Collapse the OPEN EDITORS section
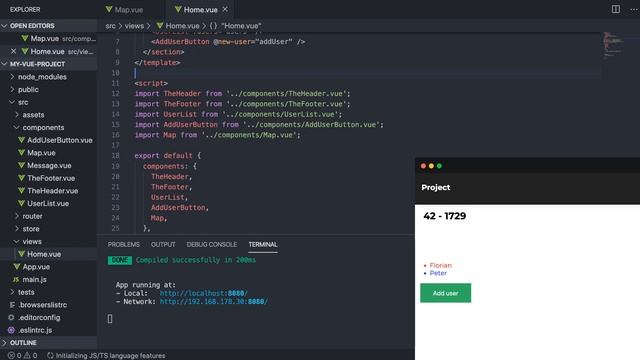The height and width of the screenshot is (360, 640). coord(4,26)
